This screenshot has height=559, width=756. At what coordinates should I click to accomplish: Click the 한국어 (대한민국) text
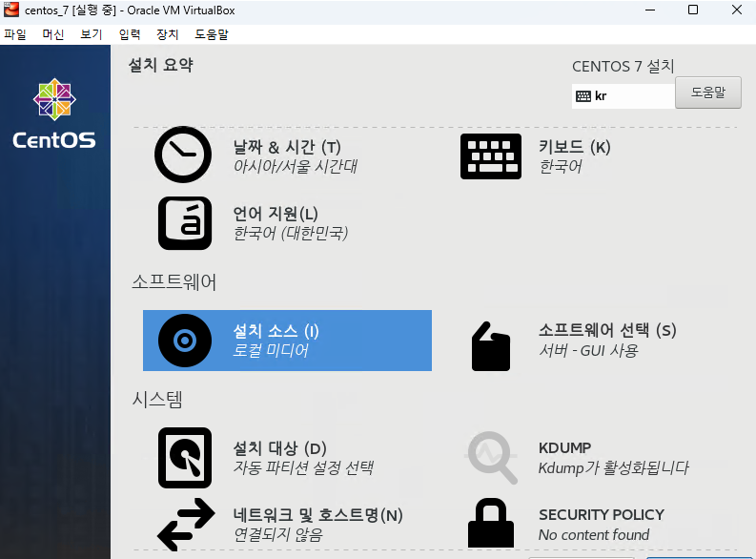[290, 234]
